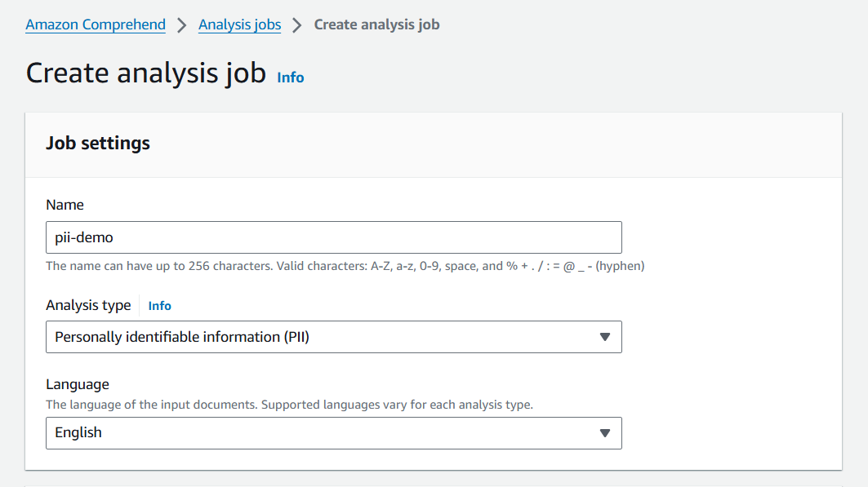Viewport: 868px width, 487px height.
Task: Click inside the Name text field
Action: tap(333, 237)
